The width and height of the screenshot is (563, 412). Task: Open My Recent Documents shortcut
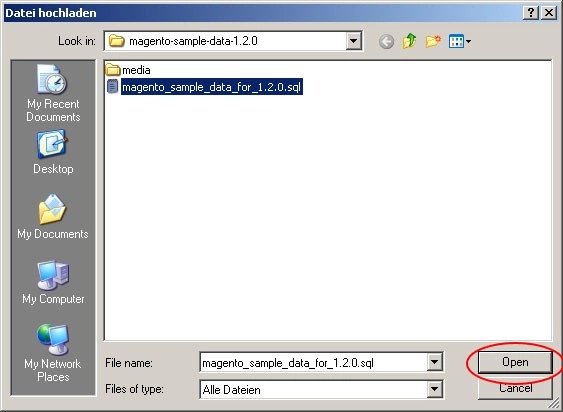pos(53,93)
